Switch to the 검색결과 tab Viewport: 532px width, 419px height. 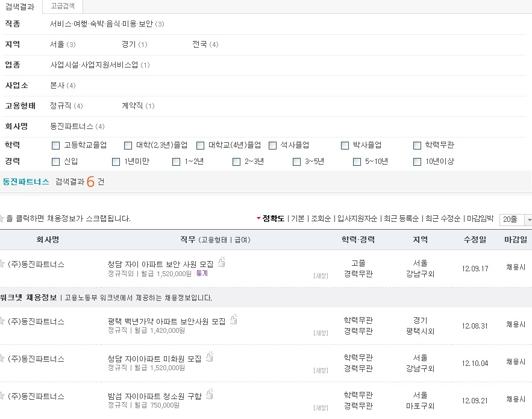[20, 7]
